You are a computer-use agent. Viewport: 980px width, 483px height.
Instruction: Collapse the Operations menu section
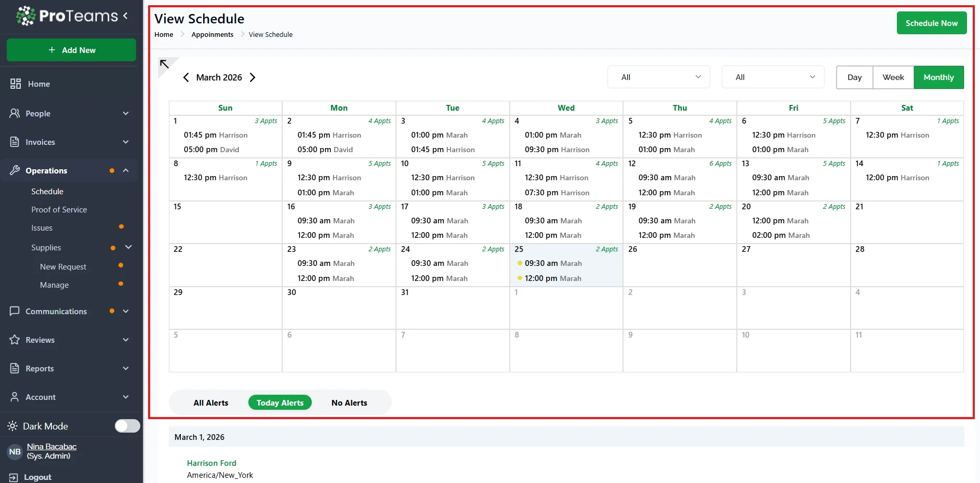(x=125, y=170)
